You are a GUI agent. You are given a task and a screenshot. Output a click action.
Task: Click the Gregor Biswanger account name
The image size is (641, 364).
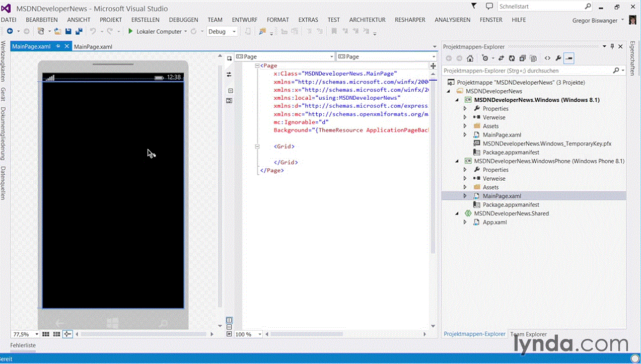[x=595, y=21]
